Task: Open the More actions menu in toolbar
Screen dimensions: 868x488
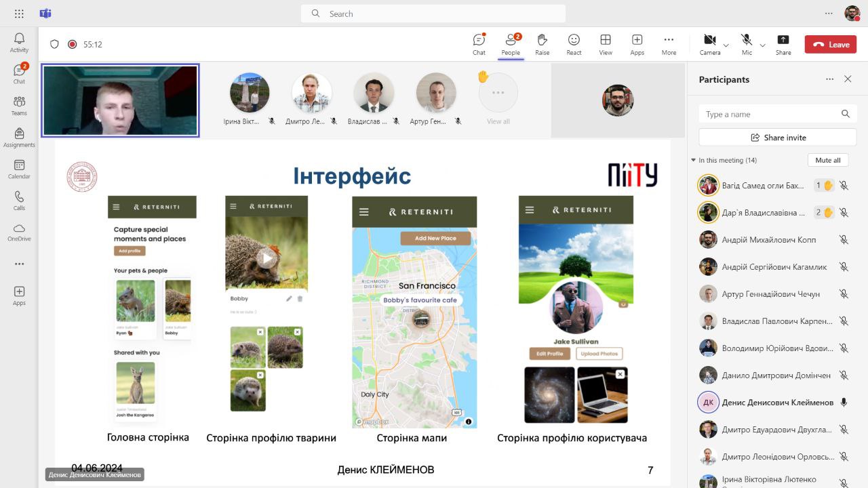Action: coord(669,44)
